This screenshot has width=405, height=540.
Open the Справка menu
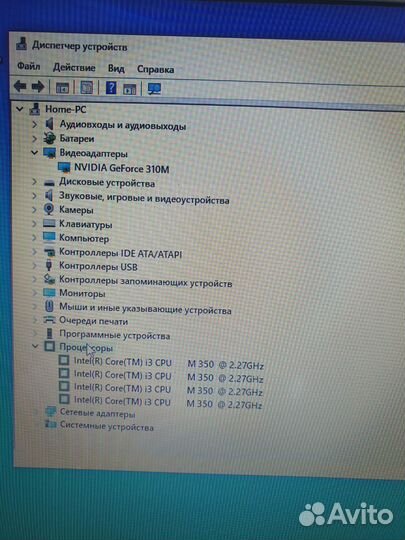[x=155, y=69]
